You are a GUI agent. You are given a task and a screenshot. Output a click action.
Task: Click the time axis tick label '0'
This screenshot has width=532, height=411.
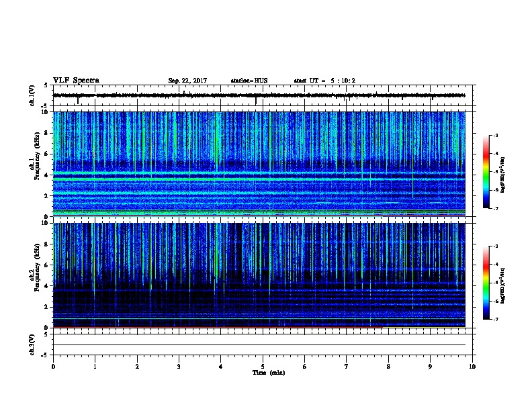pyautogui.click(x=53, y=367)
